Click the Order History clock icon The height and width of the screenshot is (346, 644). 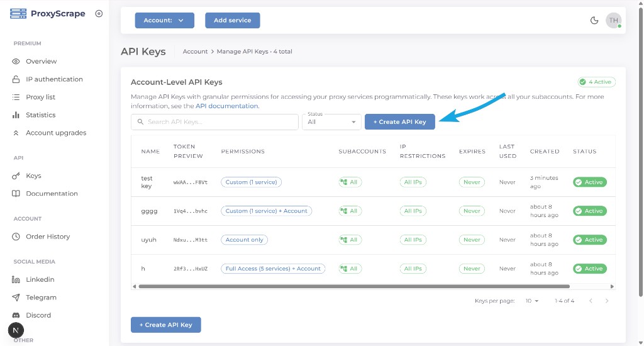16,237
